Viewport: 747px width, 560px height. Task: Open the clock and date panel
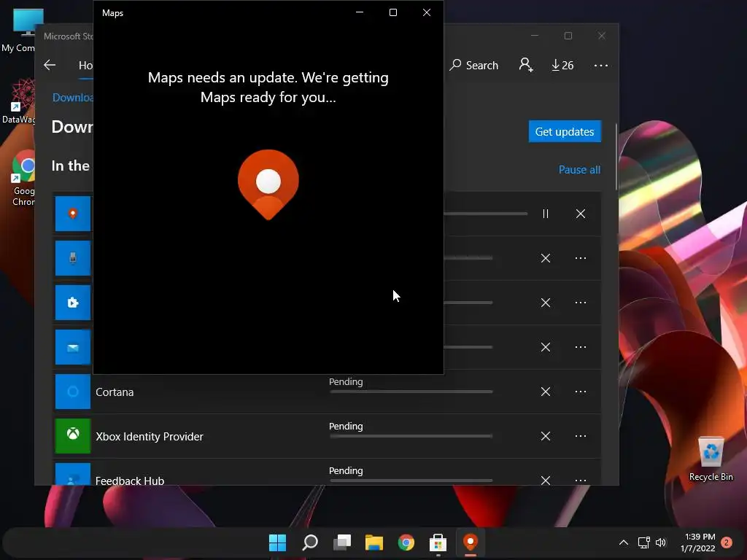tap(698, 542)
